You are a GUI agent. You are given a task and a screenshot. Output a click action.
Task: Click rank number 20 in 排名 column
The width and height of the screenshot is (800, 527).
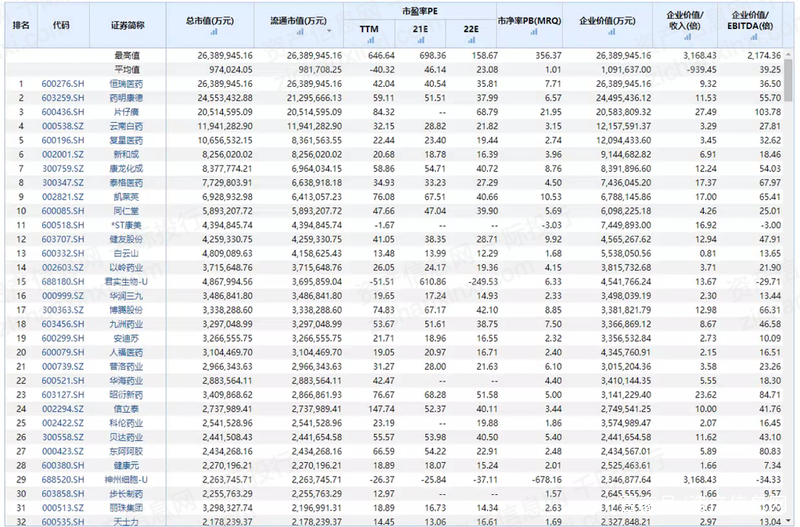point(21,353)
